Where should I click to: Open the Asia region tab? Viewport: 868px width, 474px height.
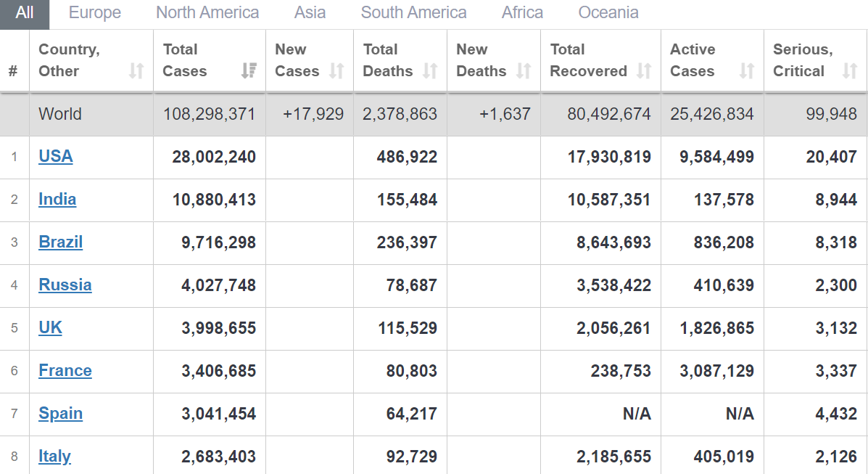[310, 13]
